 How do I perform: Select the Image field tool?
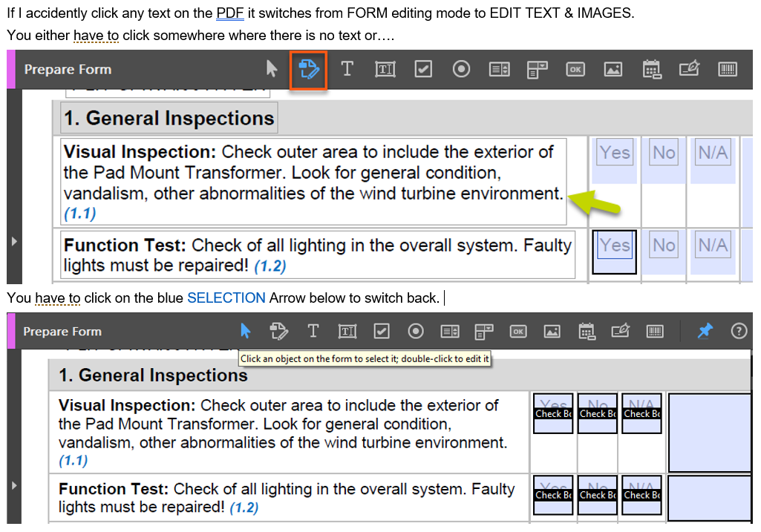point(613,69)
